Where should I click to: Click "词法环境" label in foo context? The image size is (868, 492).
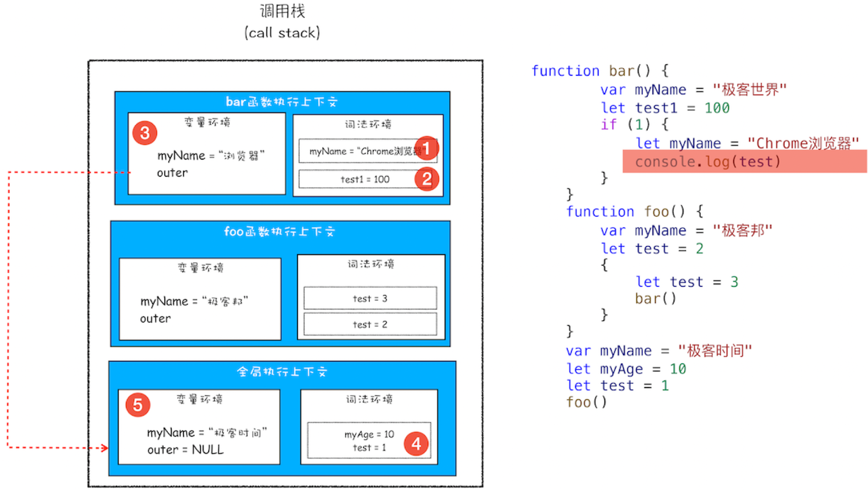[x=371, y=264]
